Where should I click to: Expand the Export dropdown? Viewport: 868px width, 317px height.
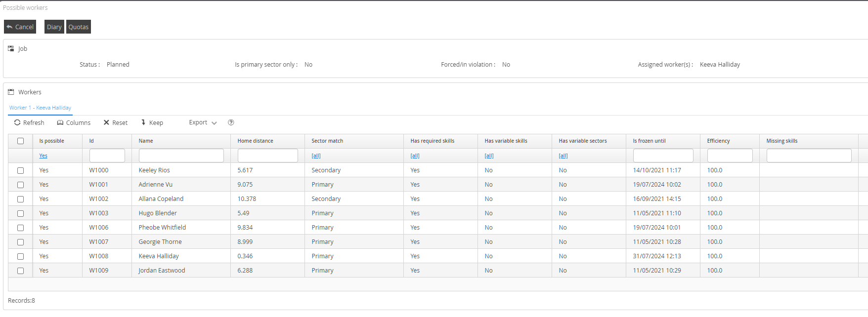(x=203, y=122)
